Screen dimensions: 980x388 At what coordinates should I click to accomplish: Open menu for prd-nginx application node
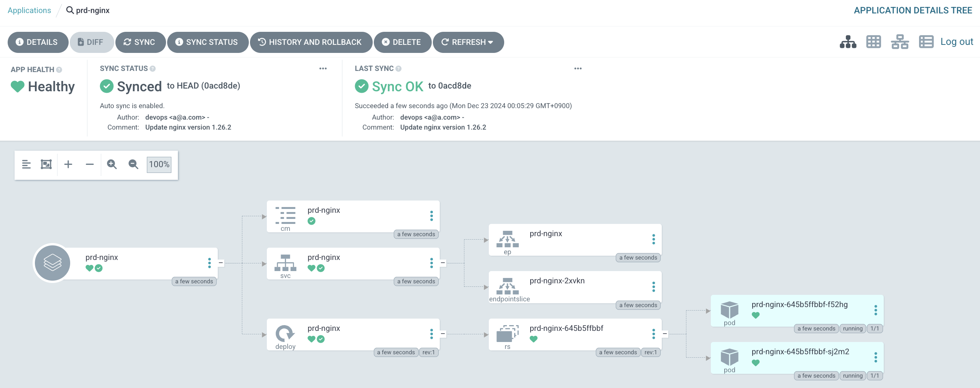pos(209,263)
